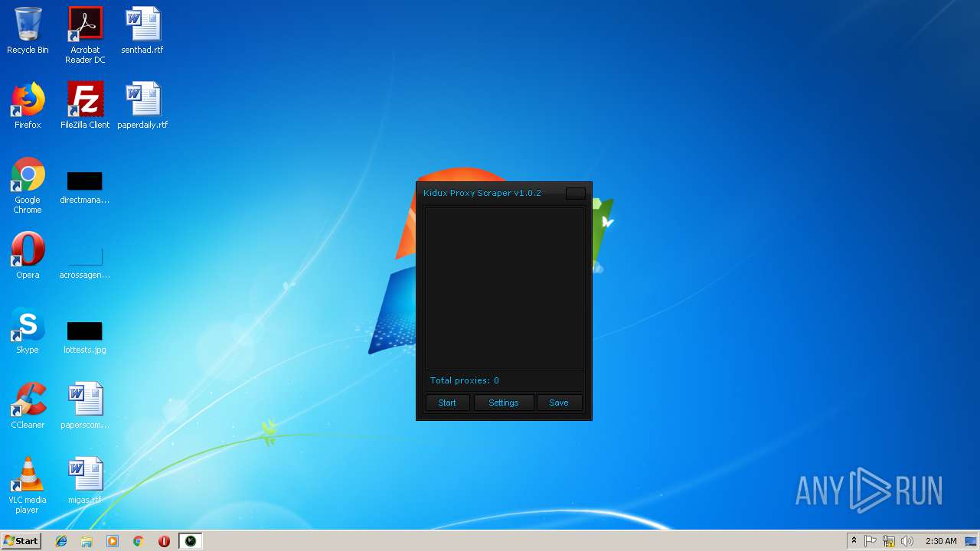
Task: Open the Action Center flag icon
Action: click(871, 541)
